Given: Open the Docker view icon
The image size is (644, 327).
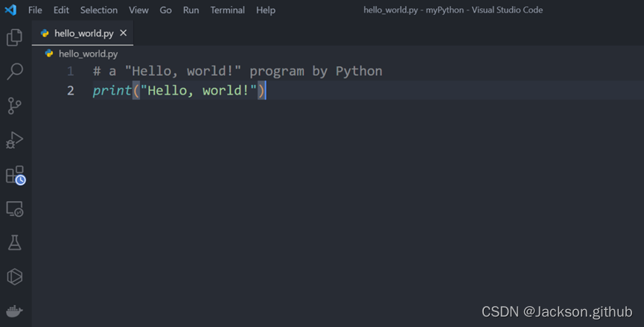Looking at the screenshot, I should click(15, 311).
